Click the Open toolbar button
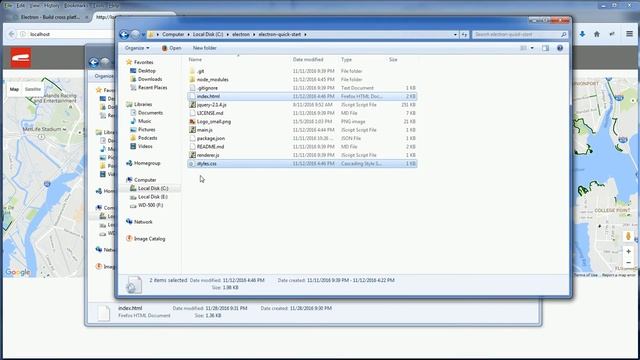The height and width of the screenshot is (360, 640). pyautogui.click(x=171, y=48)
